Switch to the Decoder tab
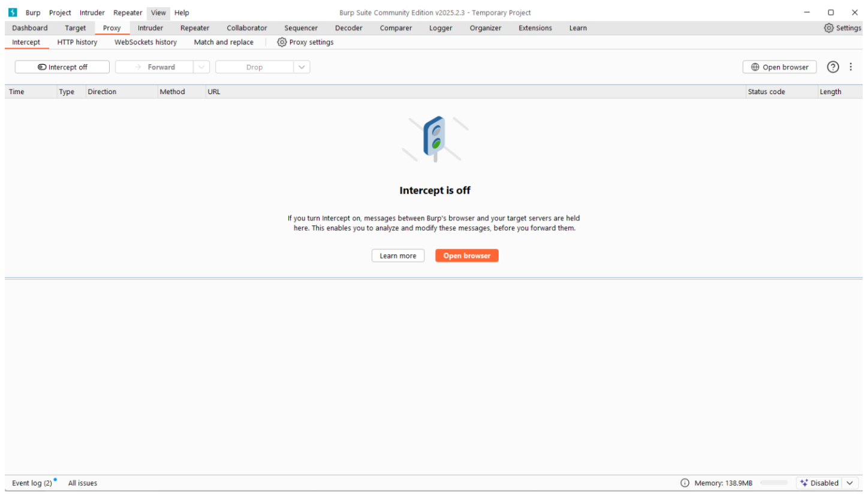This screenshot has height=500, width=868. point(349,28)
